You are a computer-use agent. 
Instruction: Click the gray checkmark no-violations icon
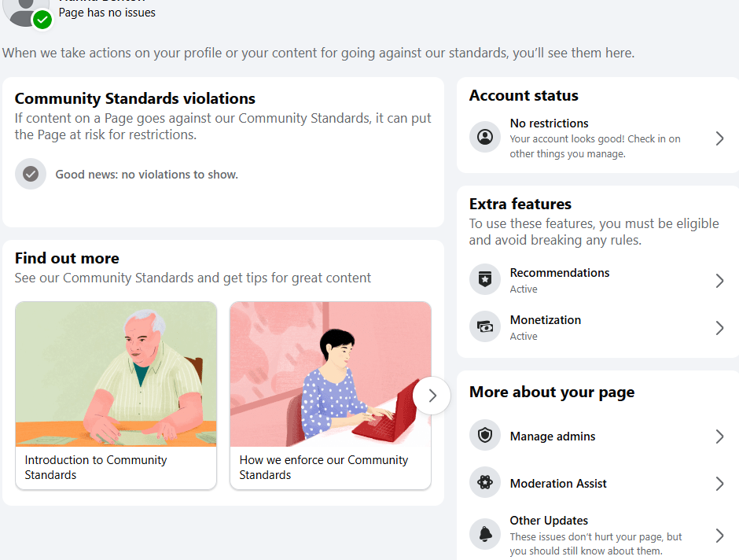pos(31,174)
